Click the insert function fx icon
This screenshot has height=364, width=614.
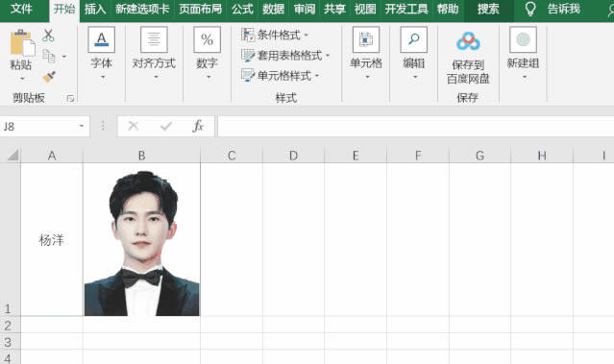[x=198, y=126]
